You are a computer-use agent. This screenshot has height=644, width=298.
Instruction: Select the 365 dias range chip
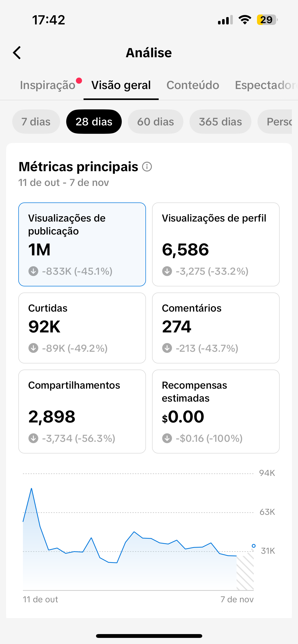coord(220,122)
